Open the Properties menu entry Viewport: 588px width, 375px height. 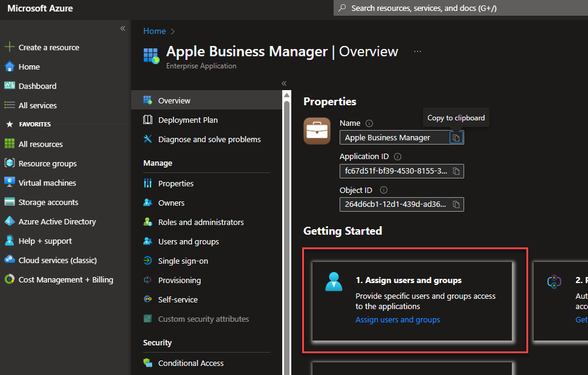(x=178, y=183)
